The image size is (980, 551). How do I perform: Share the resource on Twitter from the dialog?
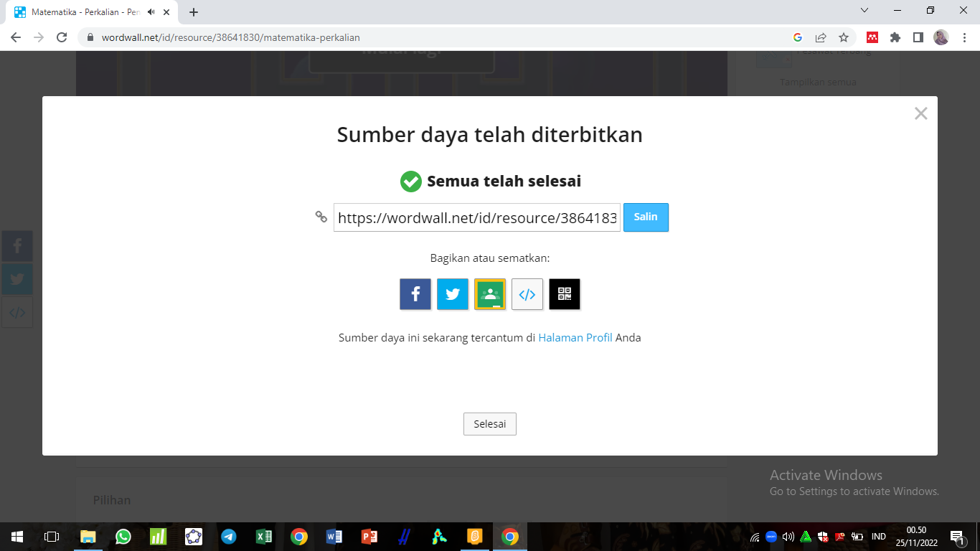453,294
